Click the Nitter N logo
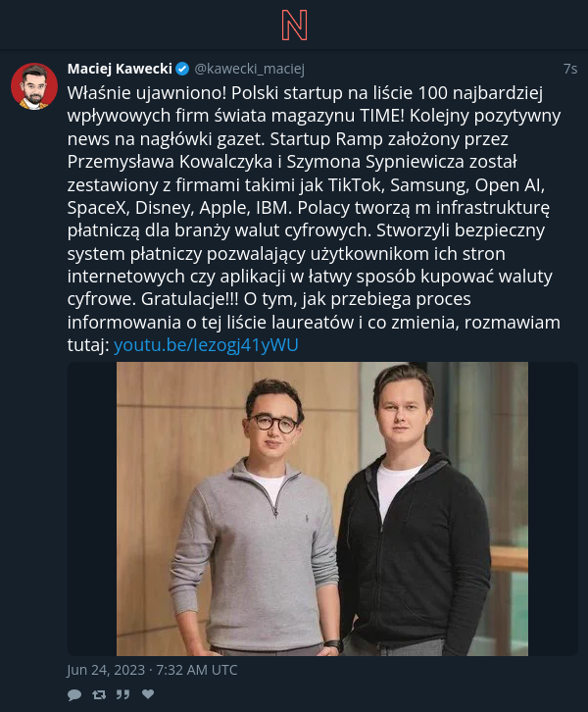588x712 pixels. pyautogui.click(x=294, y=25)
